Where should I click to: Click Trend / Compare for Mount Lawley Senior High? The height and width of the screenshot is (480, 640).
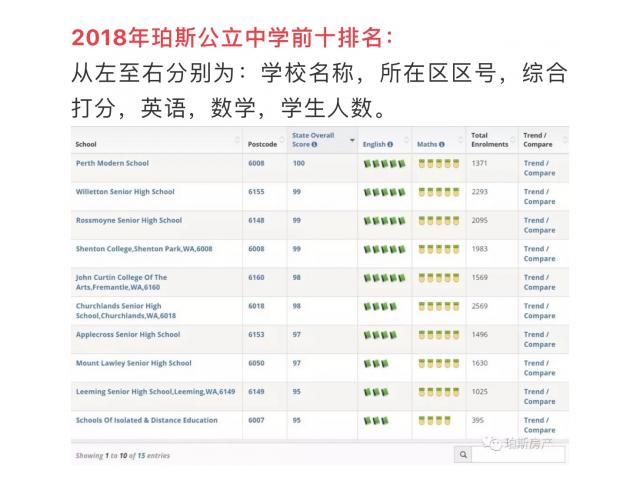(x=539, y=368)
